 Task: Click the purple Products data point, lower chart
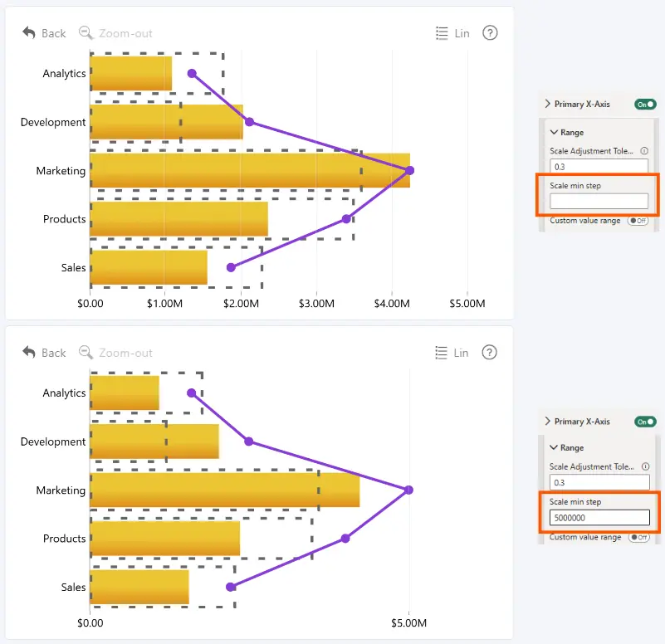point(345,539)
